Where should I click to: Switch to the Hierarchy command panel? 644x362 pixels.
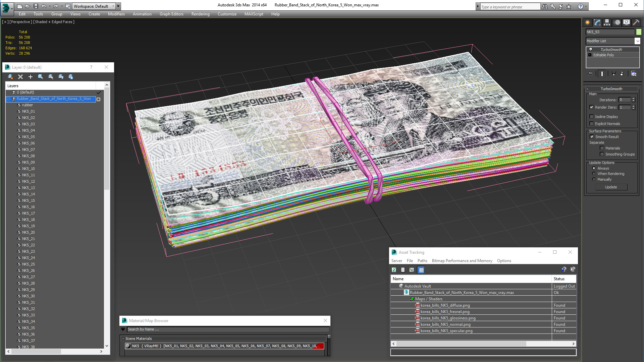tap(607, 22)
